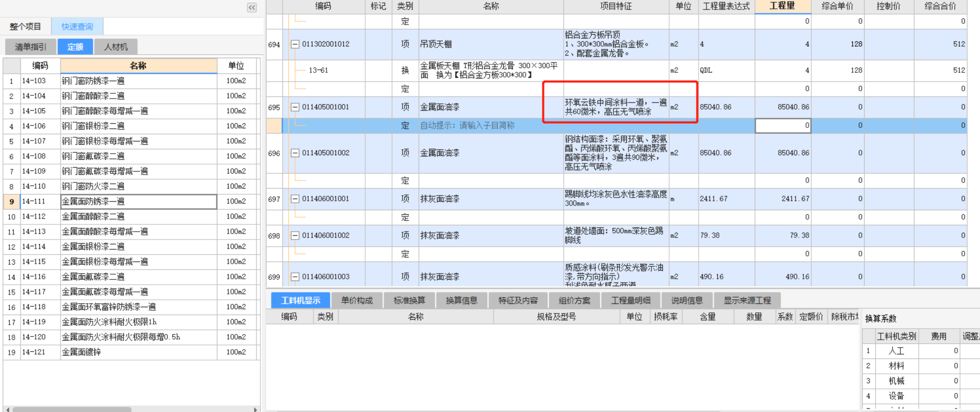Select quota row 14-111 金属面防锈漆一遍
The image size is (980, 412).
tap(131, 201)
